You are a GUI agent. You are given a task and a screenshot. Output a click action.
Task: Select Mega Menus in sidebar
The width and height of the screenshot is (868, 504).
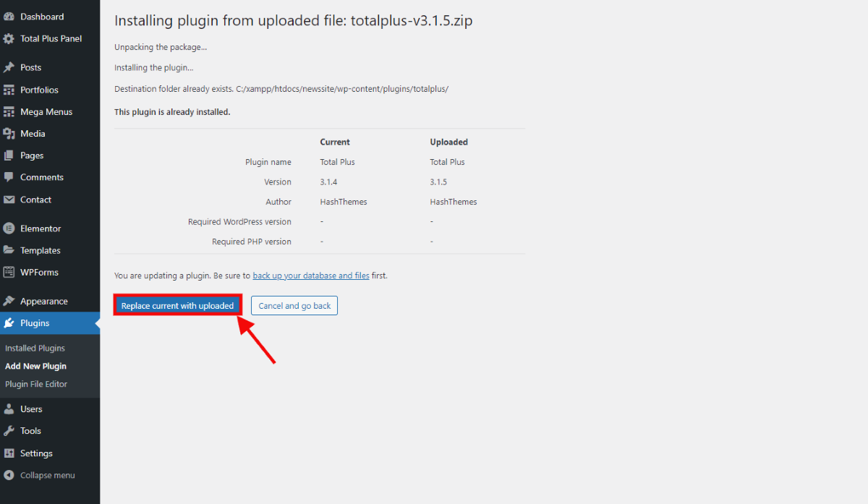click(46, 111)
